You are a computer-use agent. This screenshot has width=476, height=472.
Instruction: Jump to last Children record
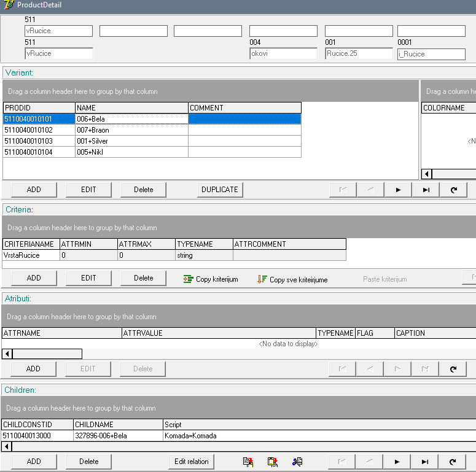tap(424, 462)
